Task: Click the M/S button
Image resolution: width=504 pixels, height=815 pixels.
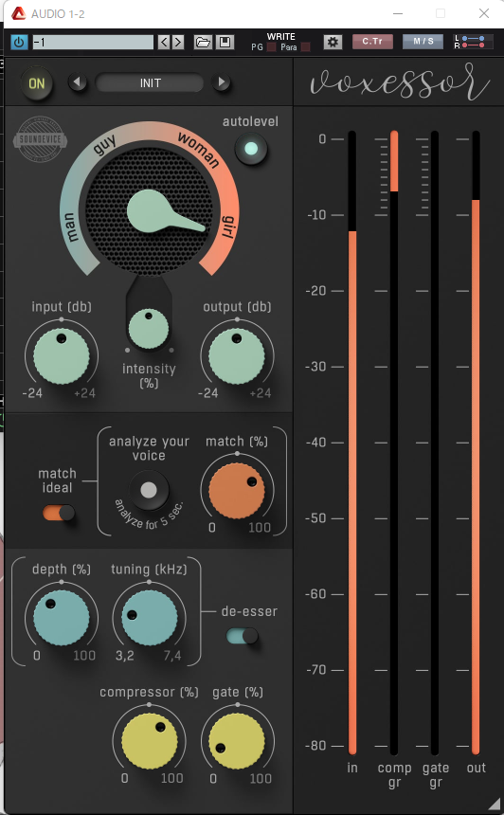Action: point(423,42)
